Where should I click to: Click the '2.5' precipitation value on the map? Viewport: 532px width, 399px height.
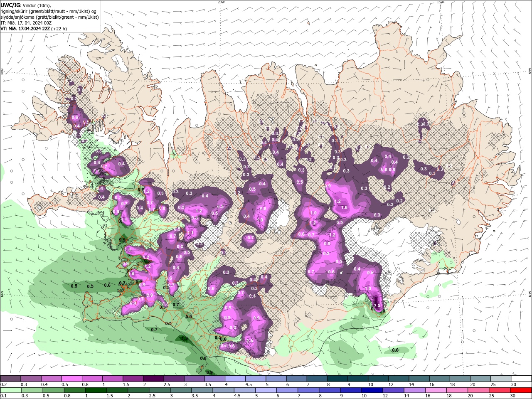point(377,305)
